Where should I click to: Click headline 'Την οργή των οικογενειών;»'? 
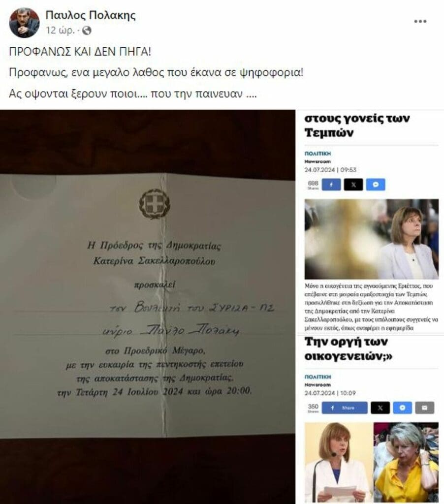[x=349, y=349]
